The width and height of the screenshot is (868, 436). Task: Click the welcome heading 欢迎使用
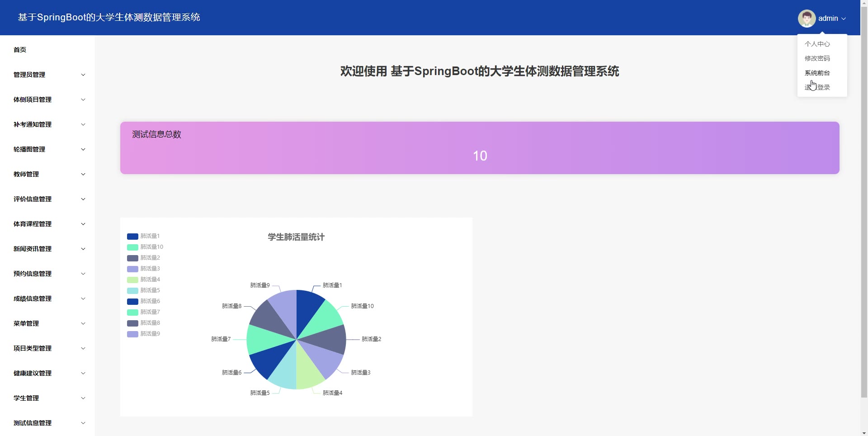pyautogui.click(x=480, y=71)
